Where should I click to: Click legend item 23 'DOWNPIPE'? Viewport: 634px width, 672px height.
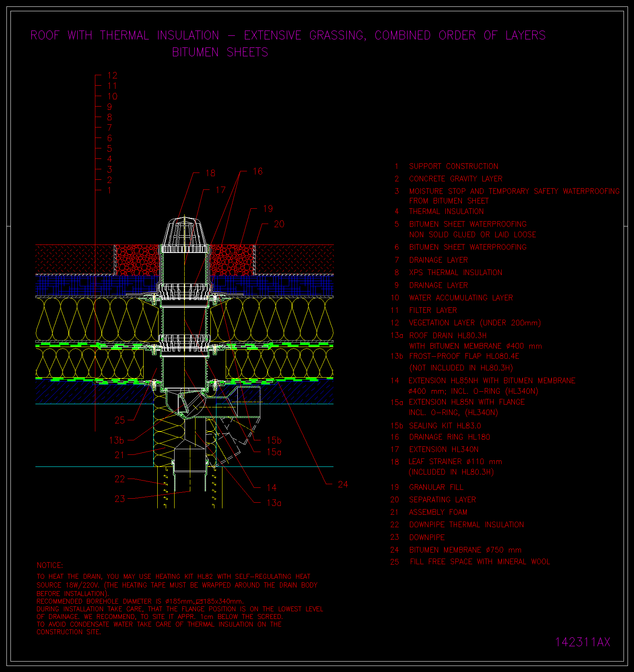427,537
